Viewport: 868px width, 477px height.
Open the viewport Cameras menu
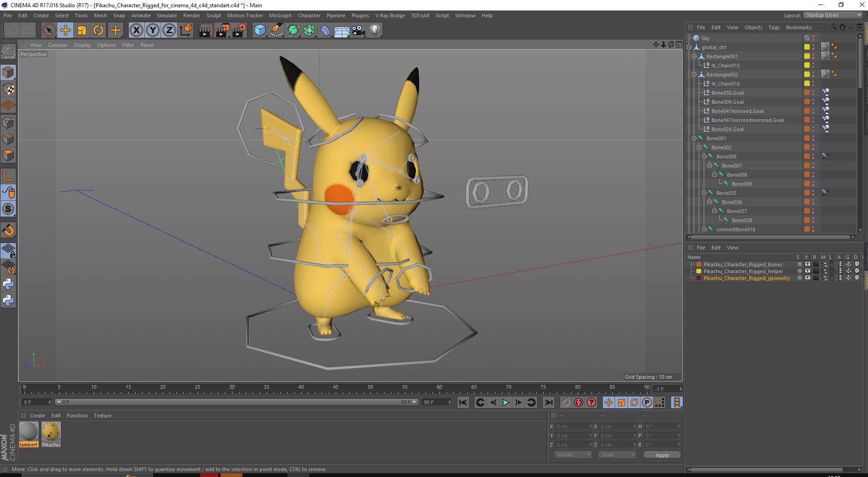coord(57,45)
